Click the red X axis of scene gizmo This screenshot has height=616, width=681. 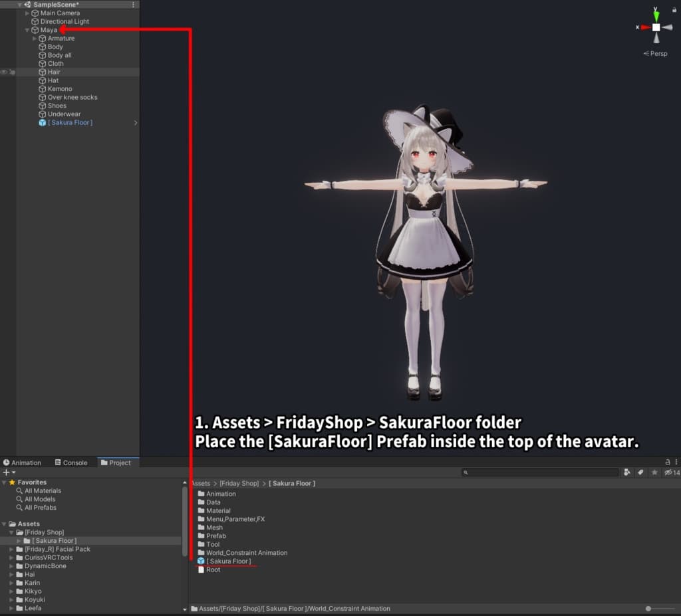click(x=645, y=27)
